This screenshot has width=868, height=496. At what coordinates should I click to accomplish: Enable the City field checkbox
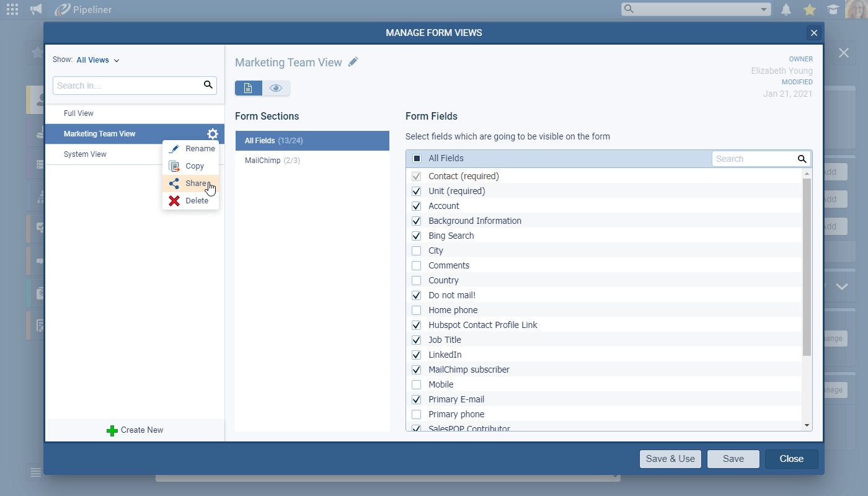click(417, 250)
